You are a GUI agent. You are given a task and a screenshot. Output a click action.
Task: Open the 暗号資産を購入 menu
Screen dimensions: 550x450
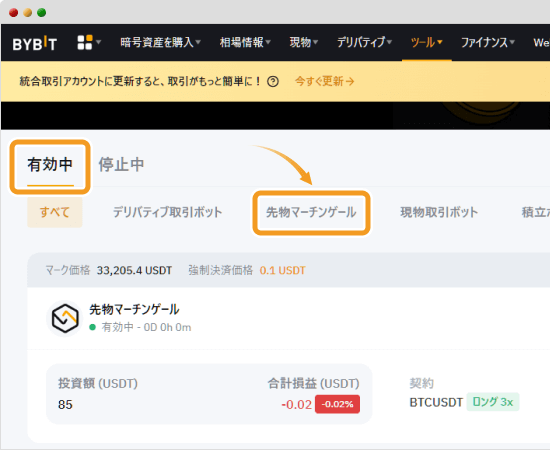click(160, 42)
